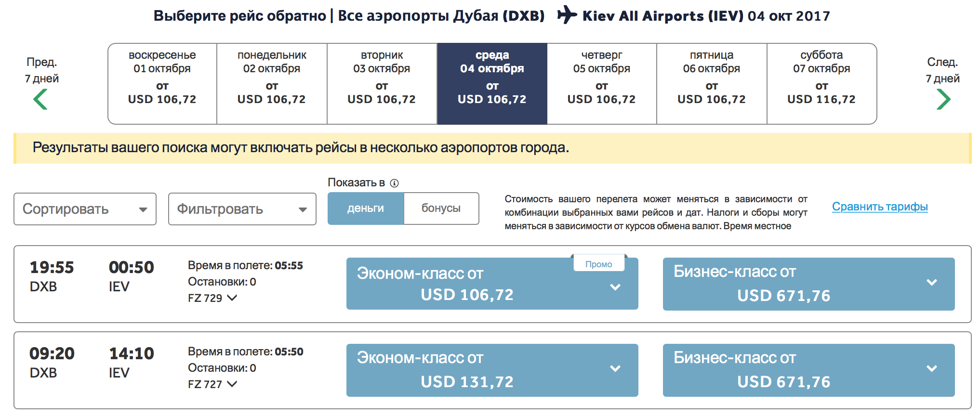
Task: Open the Фильтровать dropdown
Action: [x=242, y=209]
